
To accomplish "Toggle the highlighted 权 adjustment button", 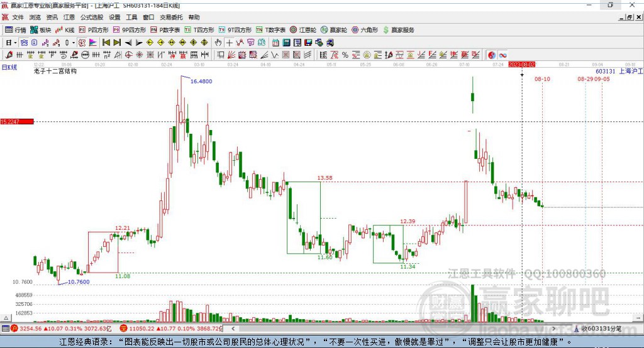I will coord(82,43).
